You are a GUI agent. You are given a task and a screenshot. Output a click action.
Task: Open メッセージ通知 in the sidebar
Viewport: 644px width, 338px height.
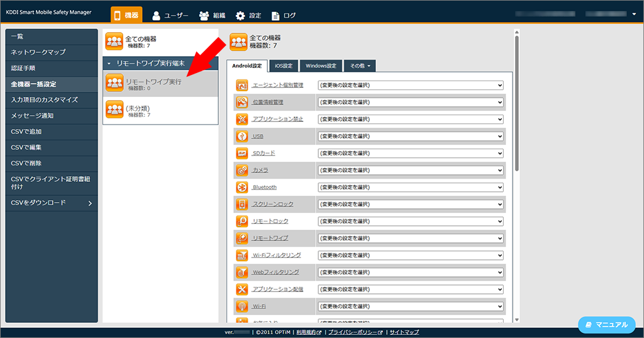click(52, 116)
